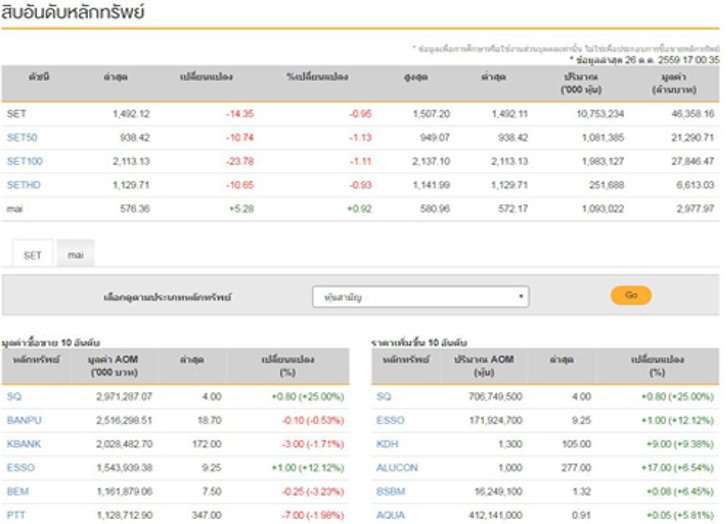Select BANPU change -0.10 (-0.53%)
This screenshot has width=728, height=524.
click(313, 420)
